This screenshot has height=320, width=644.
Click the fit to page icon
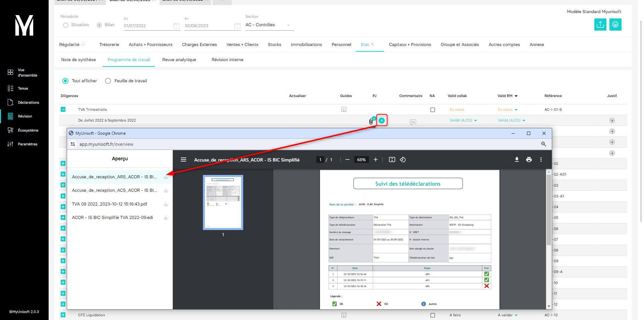coord(392,159)
